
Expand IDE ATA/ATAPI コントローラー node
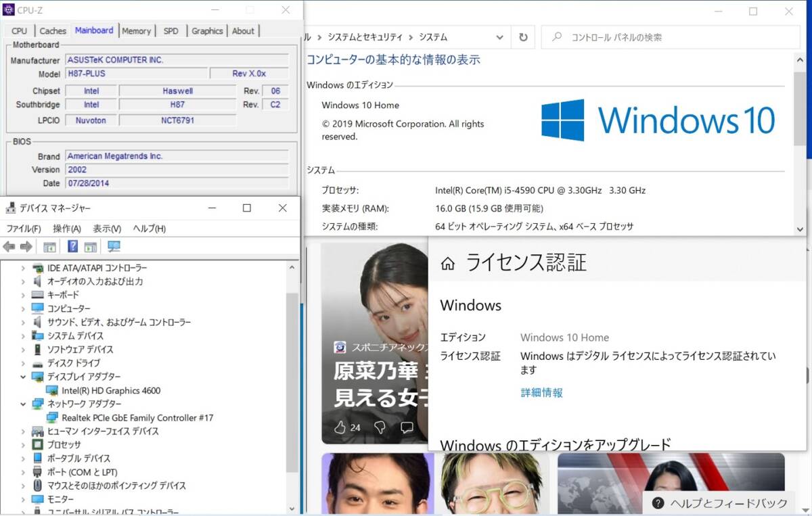pos(23,268)
